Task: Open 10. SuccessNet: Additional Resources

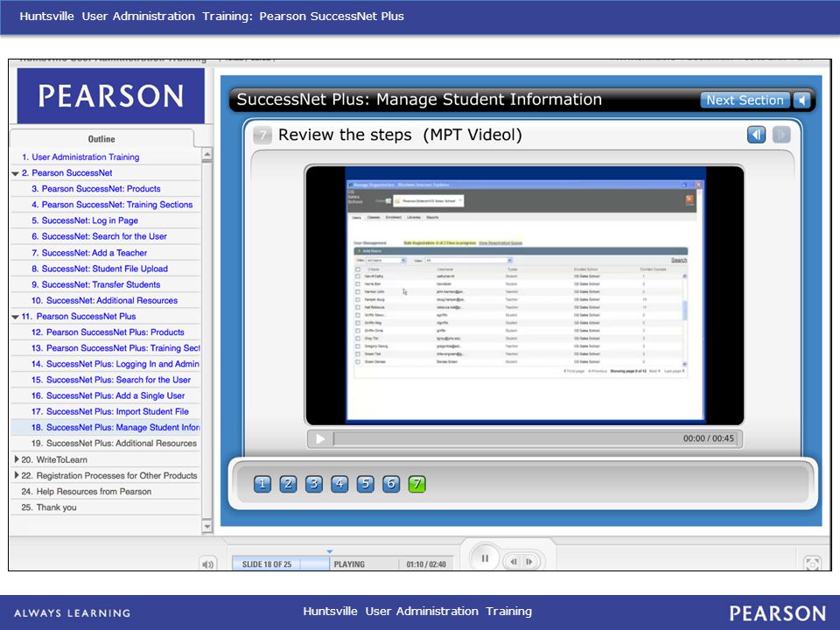Action: click(x=106, y=300)
